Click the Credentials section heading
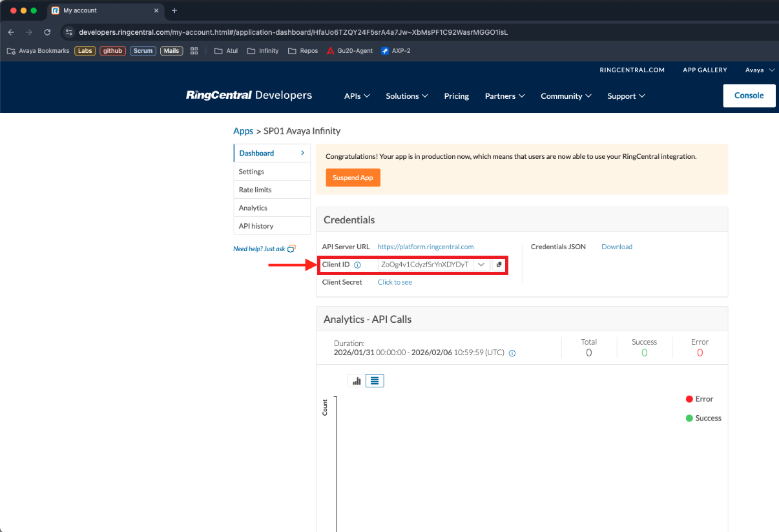The height and width of the screenshot is (532, 779). coord(349,220)
